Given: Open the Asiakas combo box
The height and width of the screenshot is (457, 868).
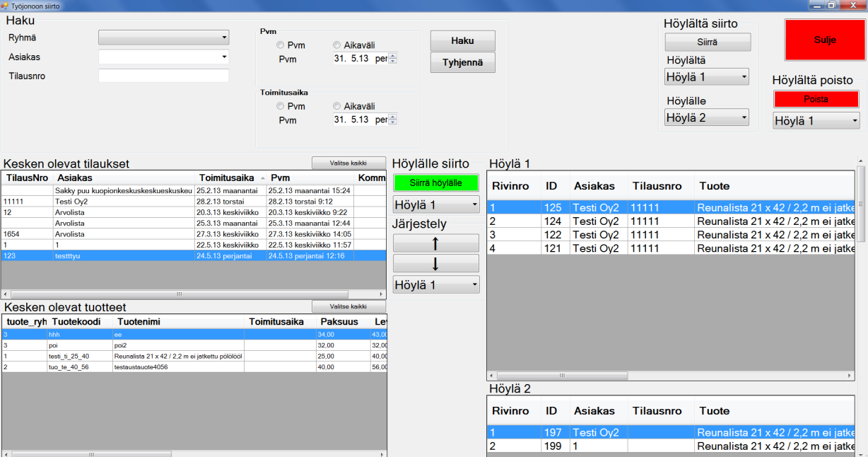Looking at the screenshot, I should tap(163, 57).
